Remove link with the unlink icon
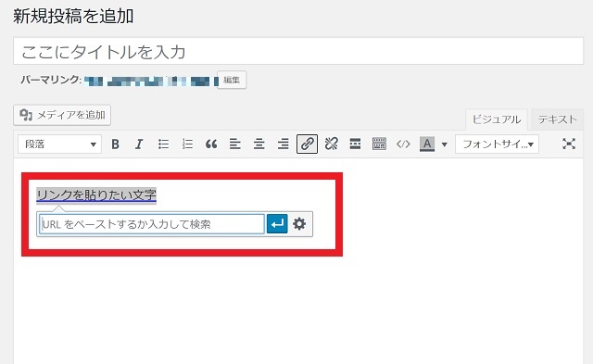This screenshot has width=593, height=364. tap(332, 144)
